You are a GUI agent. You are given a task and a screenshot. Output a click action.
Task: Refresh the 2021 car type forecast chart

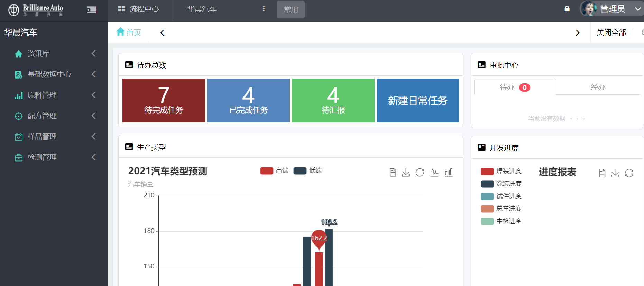pos(420,172)
